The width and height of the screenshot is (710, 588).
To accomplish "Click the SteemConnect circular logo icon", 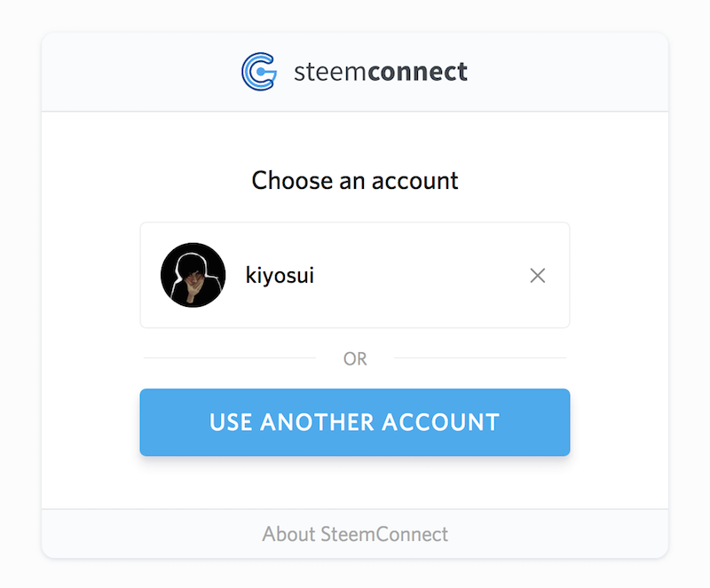I will pyautogui.click(x=259, y=72).
